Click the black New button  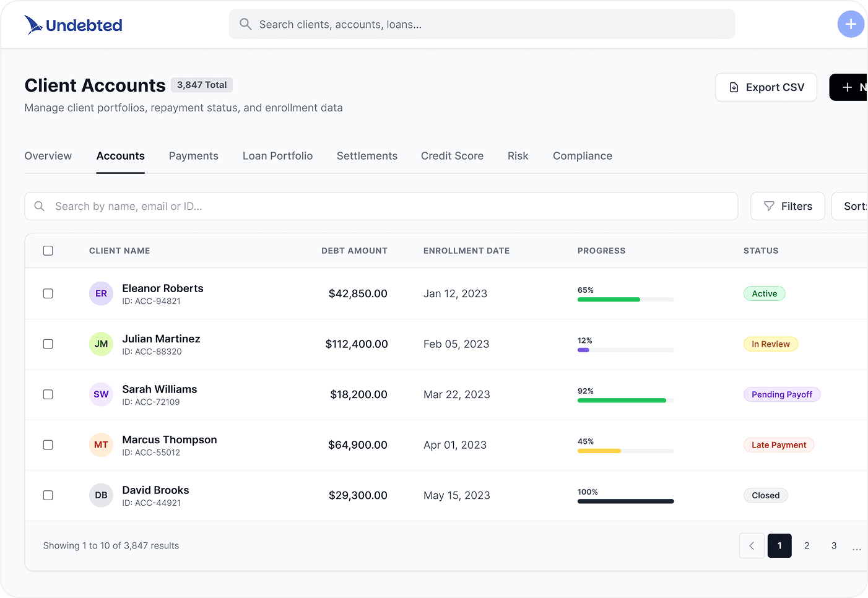849,87
